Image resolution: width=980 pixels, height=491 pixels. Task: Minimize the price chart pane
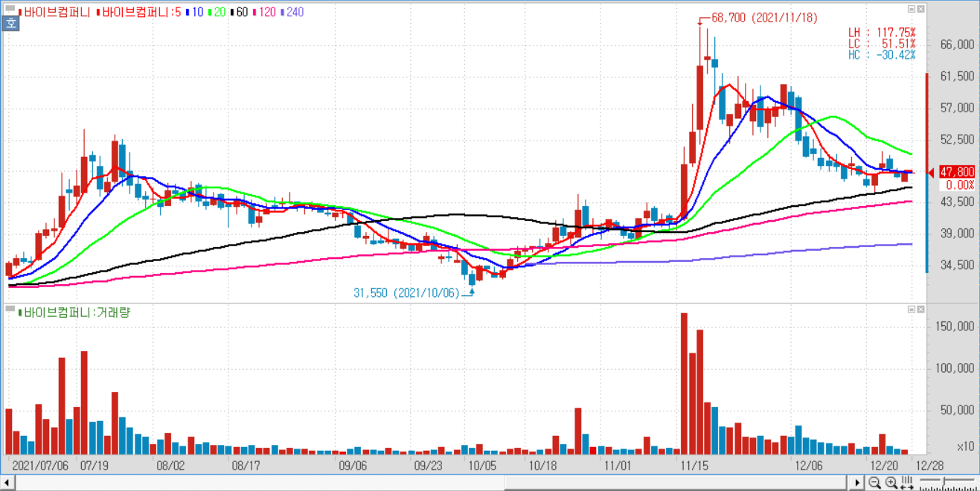pyautogui.click(x=912, y=9)
